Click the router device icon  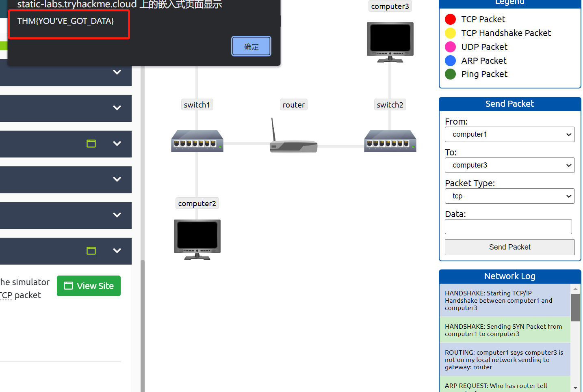293,144
